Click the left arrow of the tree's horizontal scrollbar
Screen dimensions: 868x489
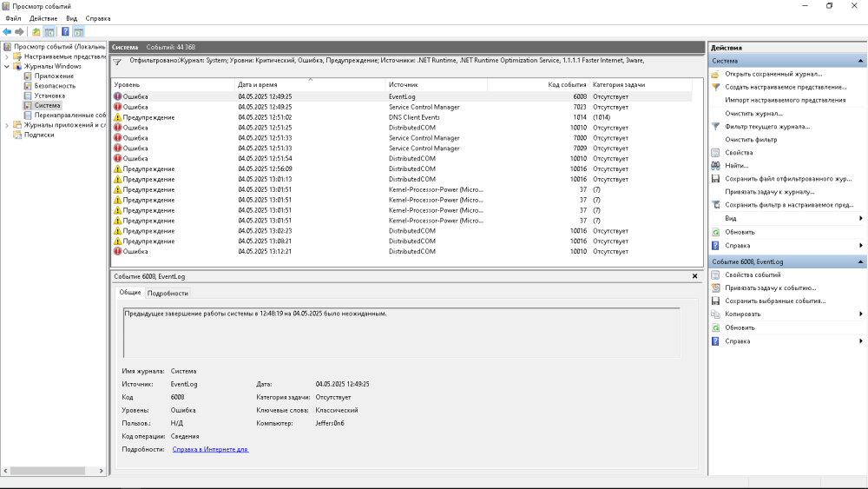[5, 471]
